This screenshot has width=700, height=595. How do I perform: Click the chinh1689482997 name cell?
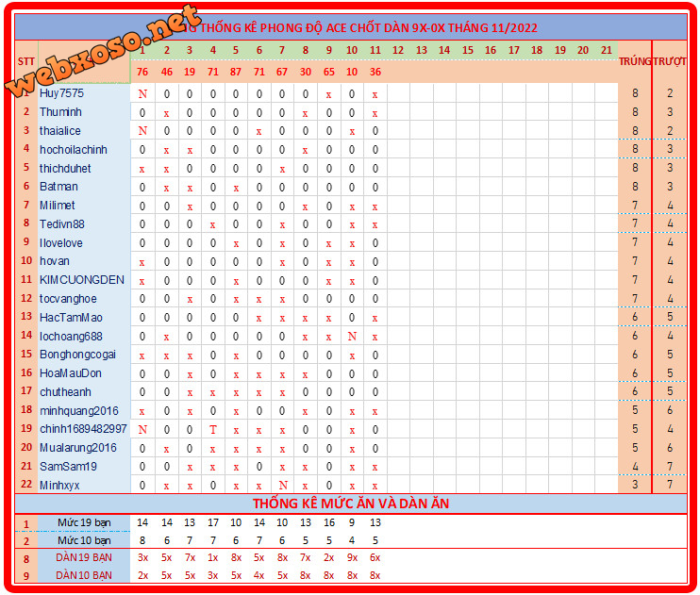point(83,429)
